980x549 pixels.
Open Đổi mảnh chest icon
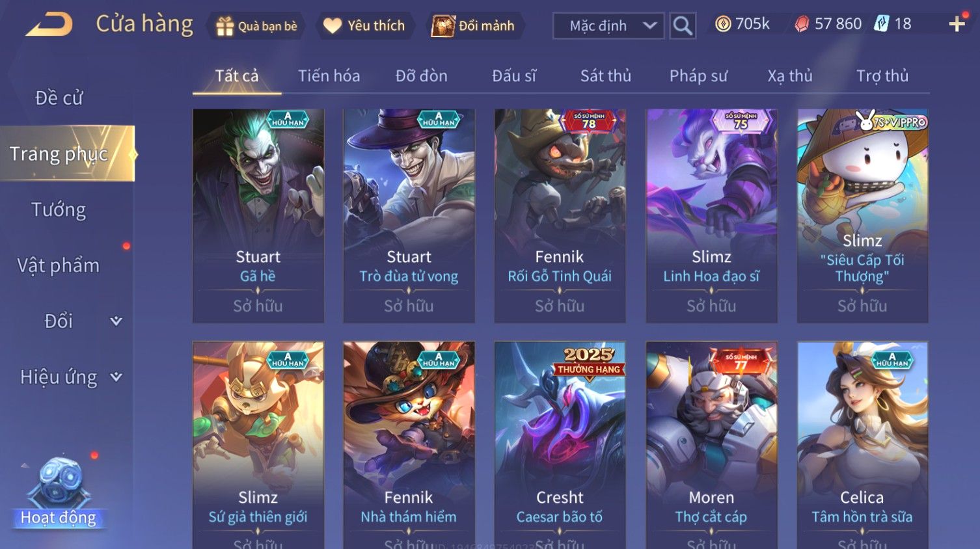(x=443, y=26)
